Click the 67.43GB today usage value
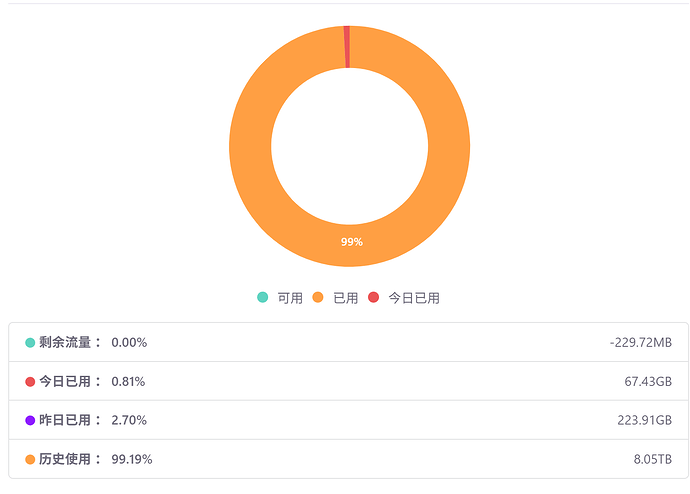Screen dimensions: 690x494 [x=648, y=381]
